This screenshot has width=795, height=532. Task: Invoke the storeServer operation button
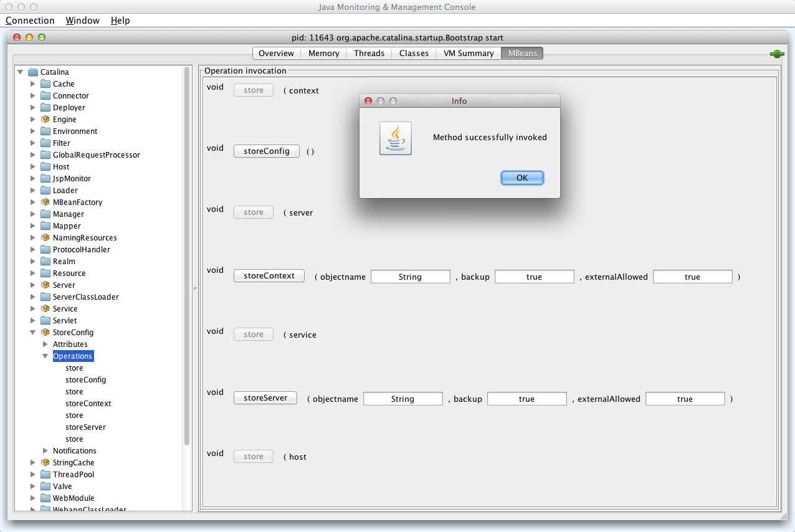(265, 398)
